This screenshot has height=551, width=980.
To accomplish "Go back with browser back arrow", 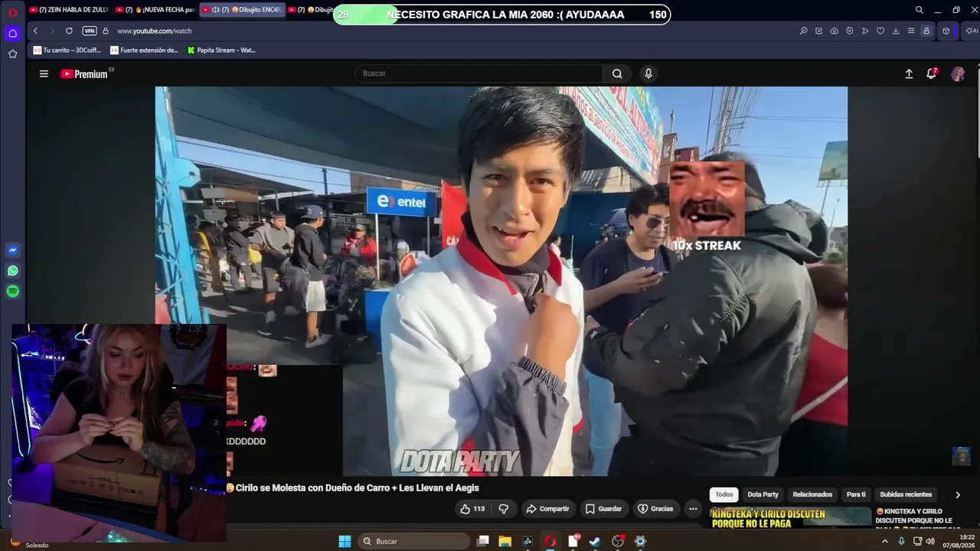I will 35,31.
